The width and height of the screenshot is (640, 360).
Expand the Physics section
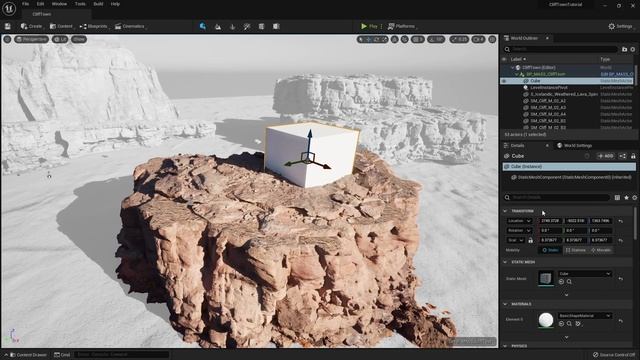(505, 346)
